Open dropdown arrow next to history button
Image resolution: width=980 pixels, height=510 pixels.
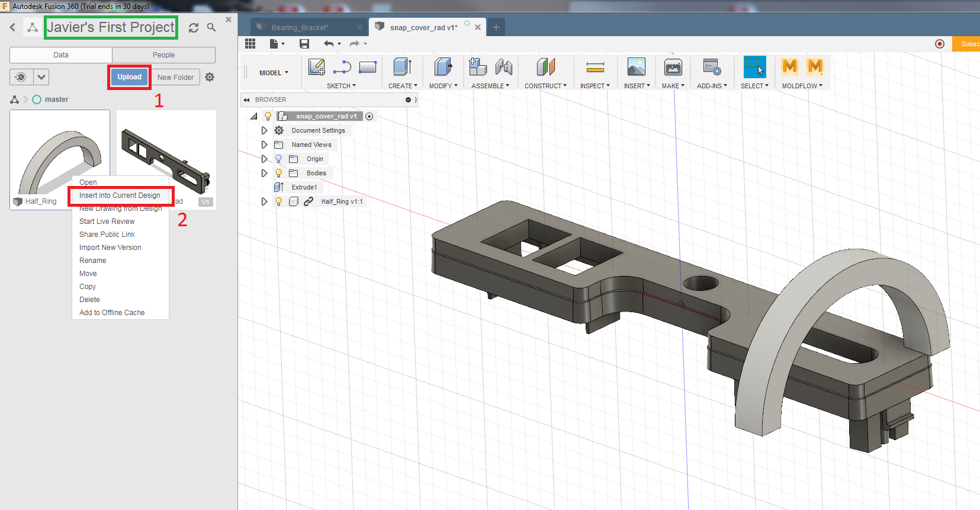point(41,77)
